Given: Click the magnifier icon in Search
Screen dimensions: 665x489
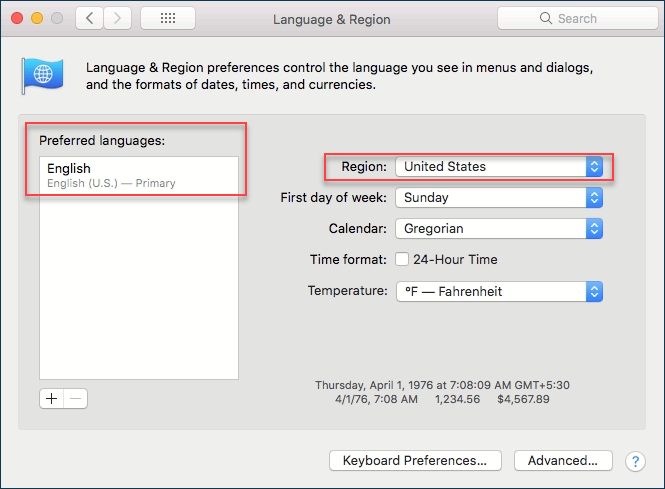Looking at the screenshot, I should pos(546,18).
